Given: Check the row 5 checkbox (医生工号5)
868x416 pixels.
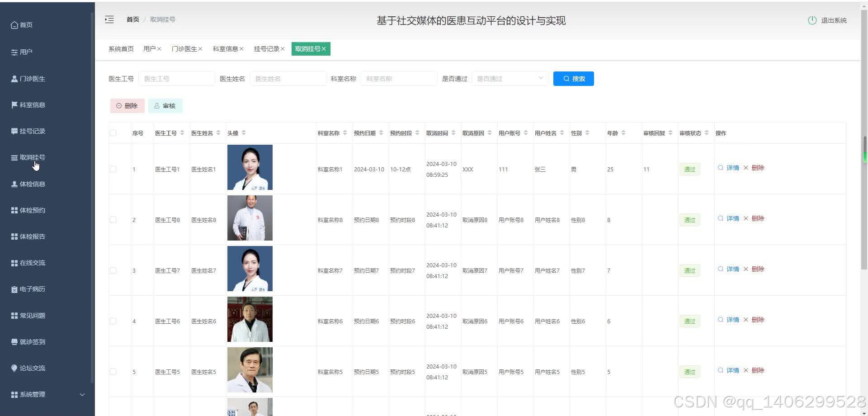Looking at the screenshot, I should click(x=113, y=372).
